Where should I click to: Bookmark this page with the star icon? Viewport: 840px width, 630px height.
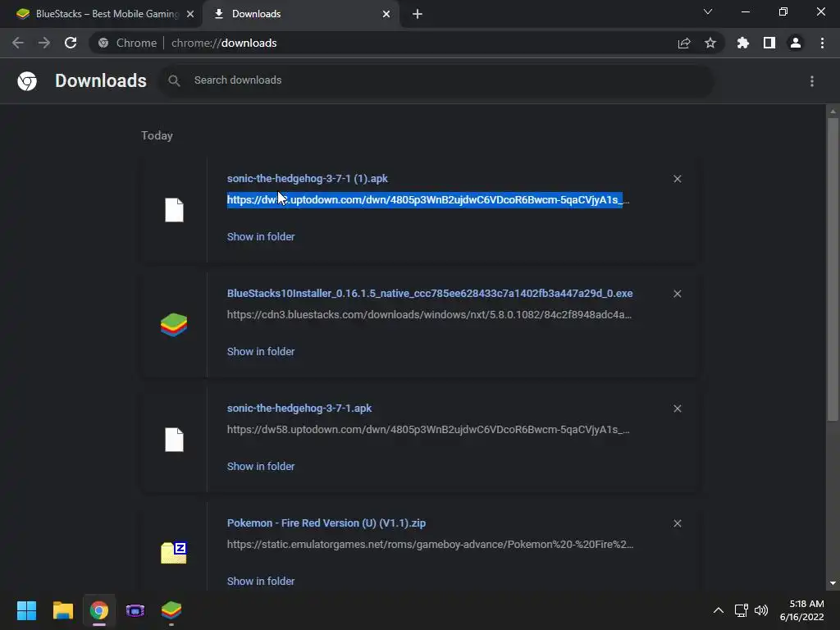pos(710,43)
